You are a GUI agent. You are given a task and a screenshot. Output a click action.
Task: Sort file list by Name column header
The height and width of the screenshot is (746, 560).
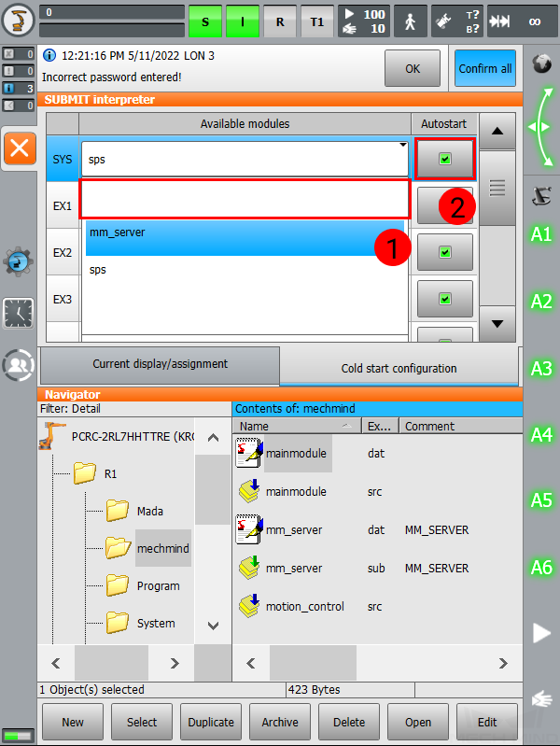297,426
